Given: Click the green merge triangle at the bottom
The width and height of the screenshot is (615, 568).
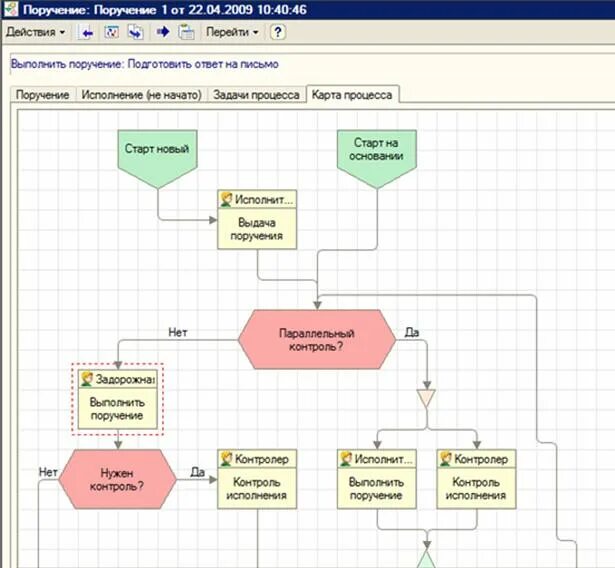Looking at the screenshot, I should [426, 559].
